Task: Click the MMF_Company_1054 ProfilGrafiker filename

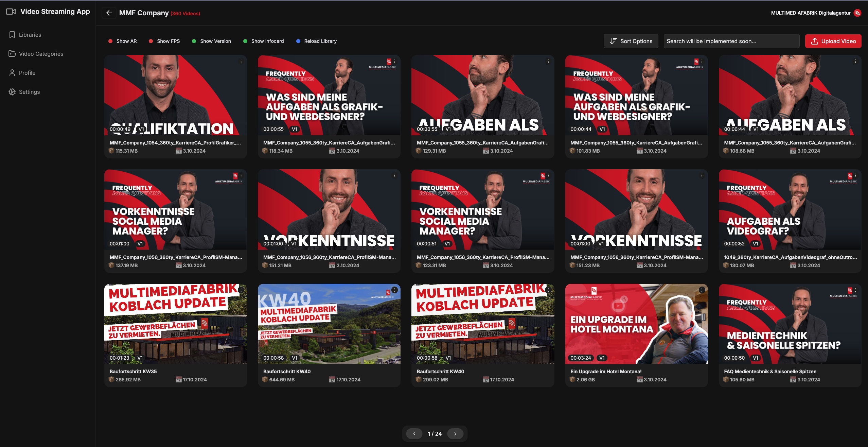Action: [x=175, y=143]
